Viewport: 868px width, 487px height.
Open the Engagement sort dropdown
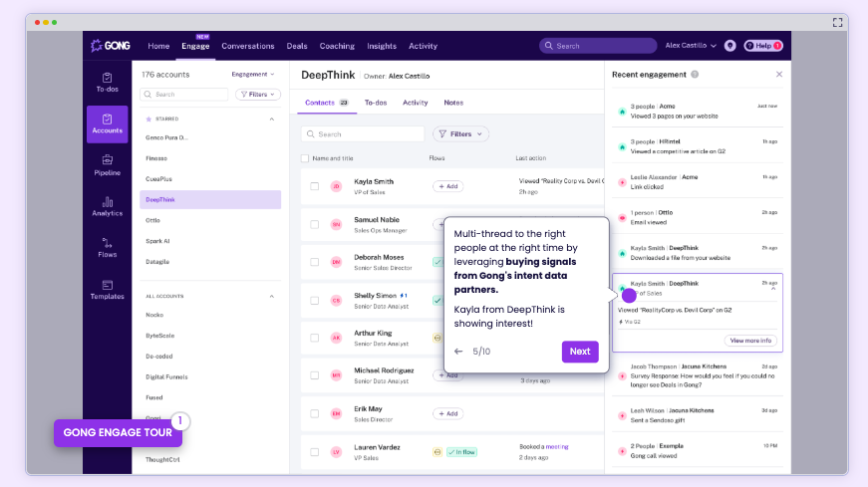point(253,74)
